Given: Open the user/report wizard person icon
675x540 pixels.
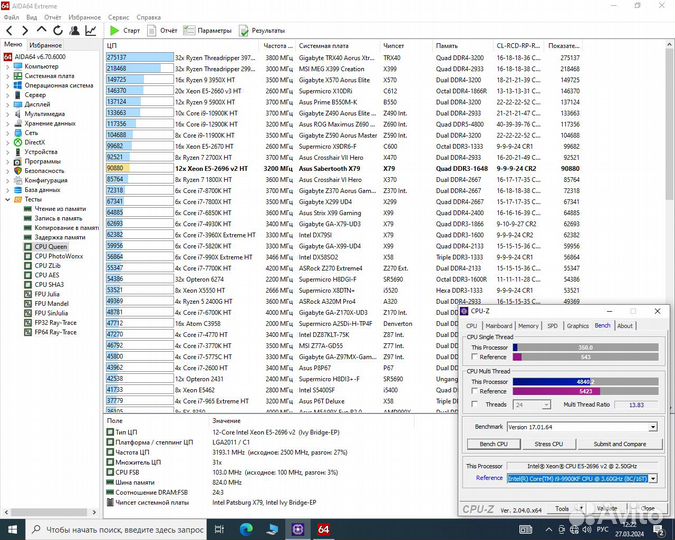Looking at the screenshot, I should tap(74, 31).
